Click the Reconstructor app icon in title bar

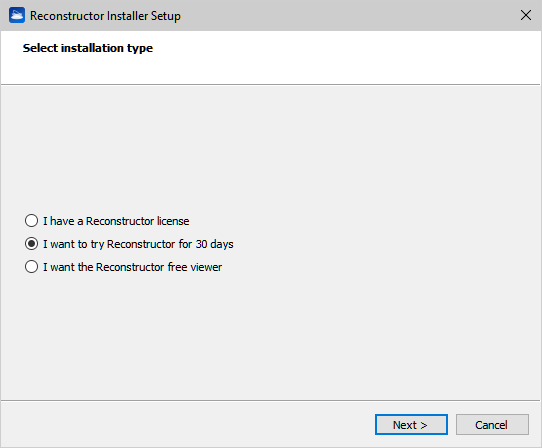click(x=17, y=15)
